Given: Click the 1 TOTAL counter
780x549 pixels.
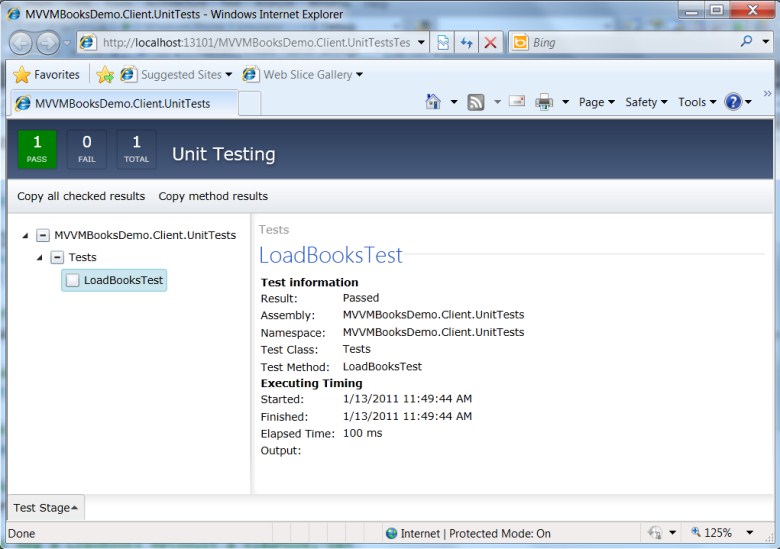Looking at the screenshot, I should 136,149.
